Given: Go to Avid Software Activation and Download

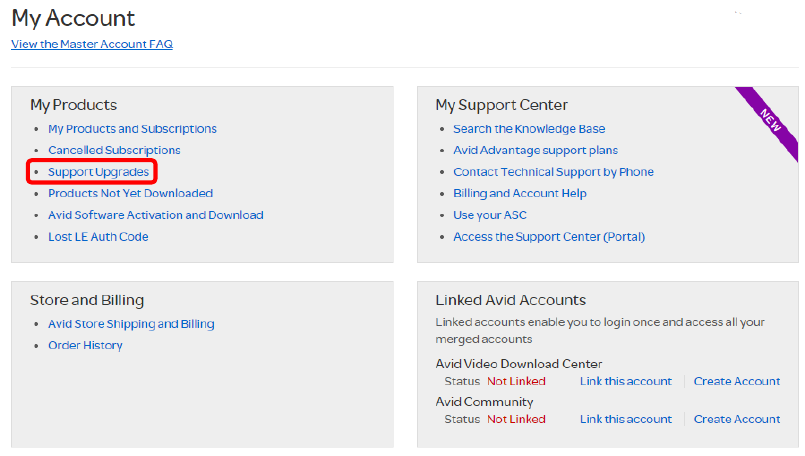Looking at the screenshot, I should coord(155,215).
